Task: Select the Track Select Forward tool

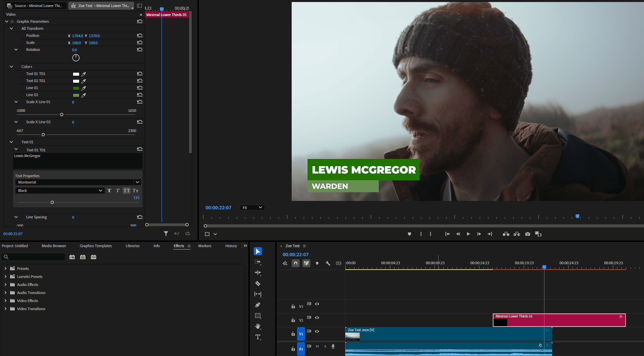Action: (x=257, y=262)
